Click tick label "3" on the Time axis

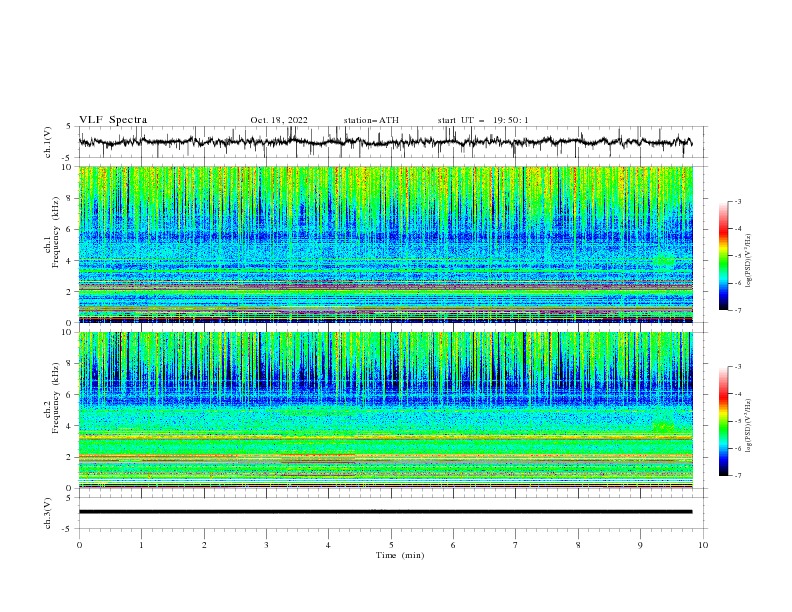266,545
